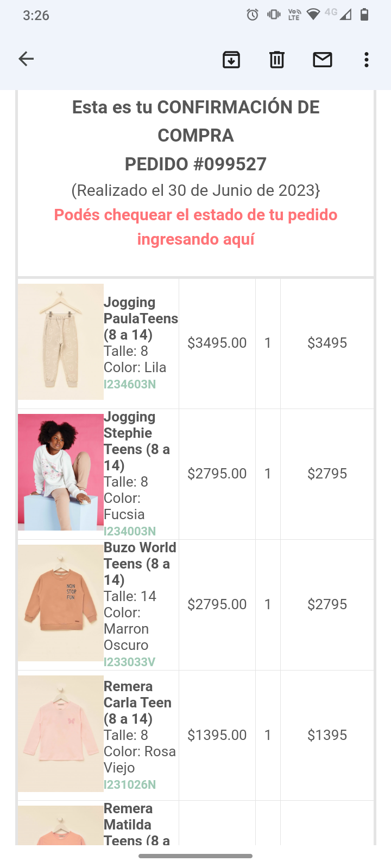Tap the Wi-Fi signal icon
Viewport: 391px width, 868px height.
pyautogui.click(x=313, y=15)
